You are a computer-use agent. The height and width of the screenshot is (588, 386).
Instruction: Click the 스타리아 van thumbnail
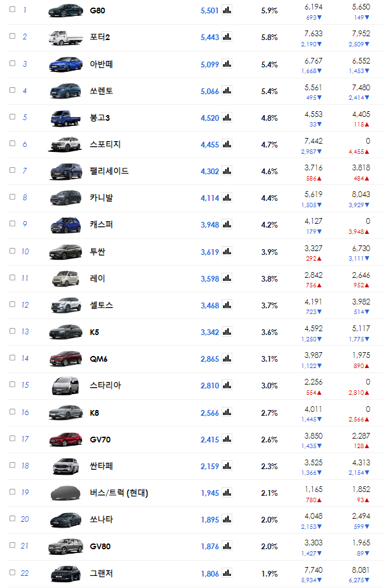tap(65, 385)
